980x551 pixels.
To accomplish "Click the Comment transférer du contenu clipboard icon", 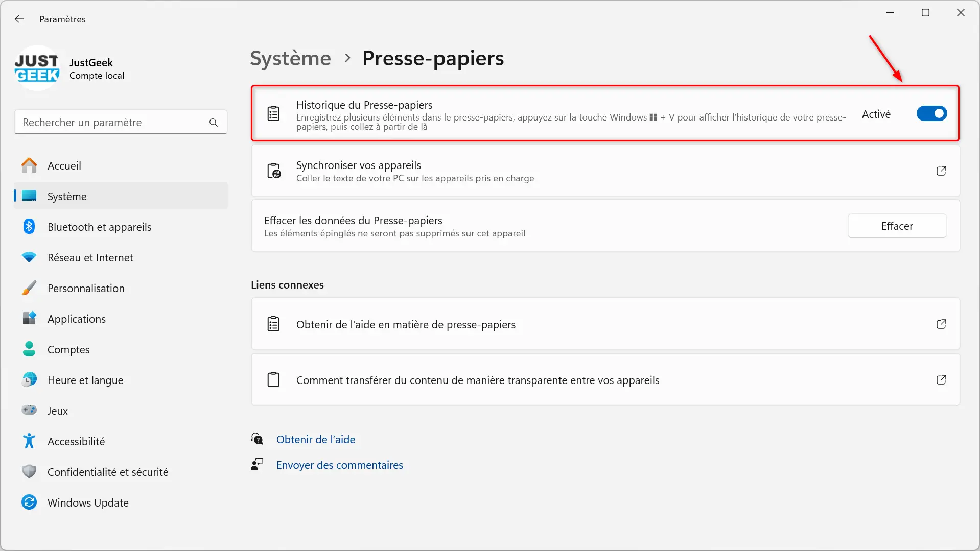I will point(273,380).
